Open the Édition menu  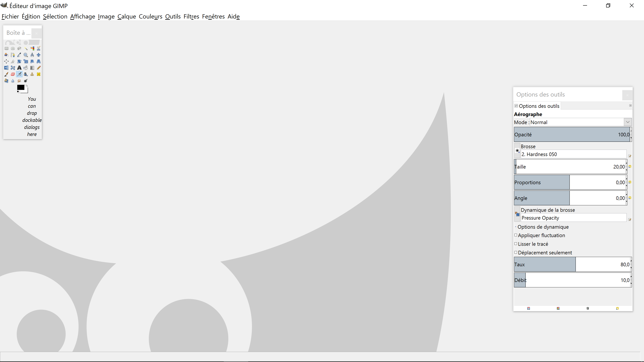[x=31, y=16]
